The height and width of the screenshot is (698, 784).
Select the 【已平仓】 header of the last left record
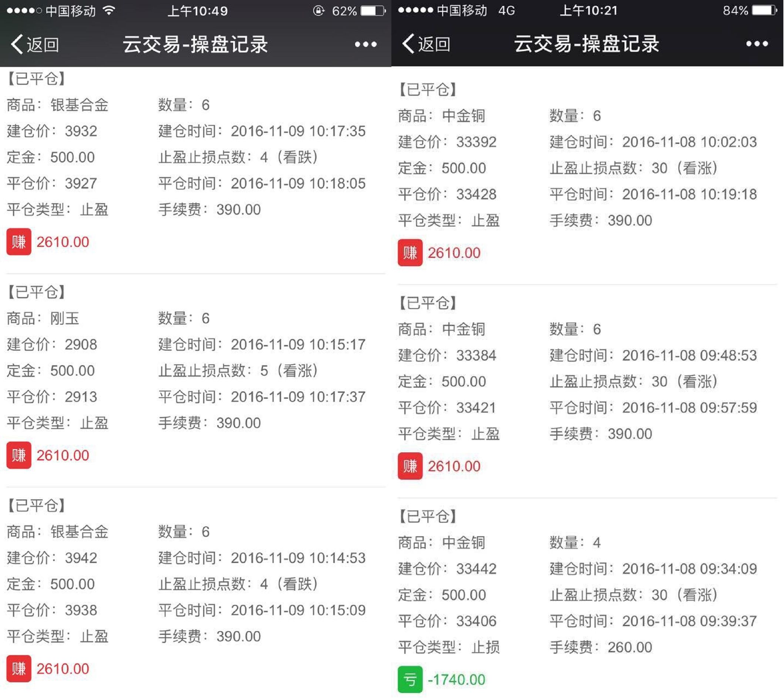point(36,505)
